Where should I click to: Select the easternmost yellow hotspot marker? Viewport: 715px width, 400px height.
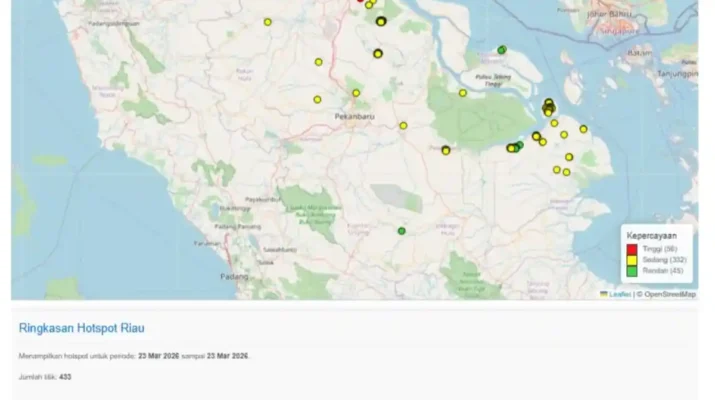coord(583,129)
